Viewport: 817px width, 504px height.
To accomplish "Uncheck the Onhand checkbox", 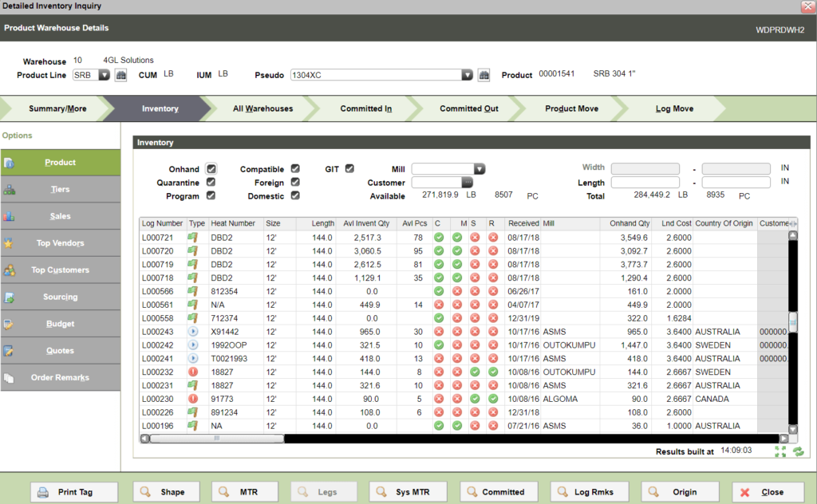I will click(x=211, y=169).
